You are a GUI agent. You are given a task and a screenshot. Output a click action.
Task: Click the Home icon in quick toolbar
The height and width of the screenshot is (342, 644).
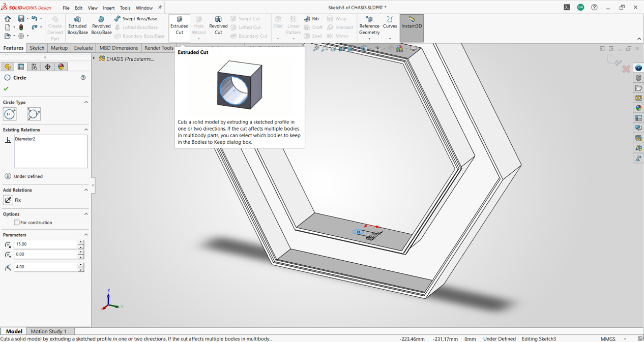click(7, 18)
